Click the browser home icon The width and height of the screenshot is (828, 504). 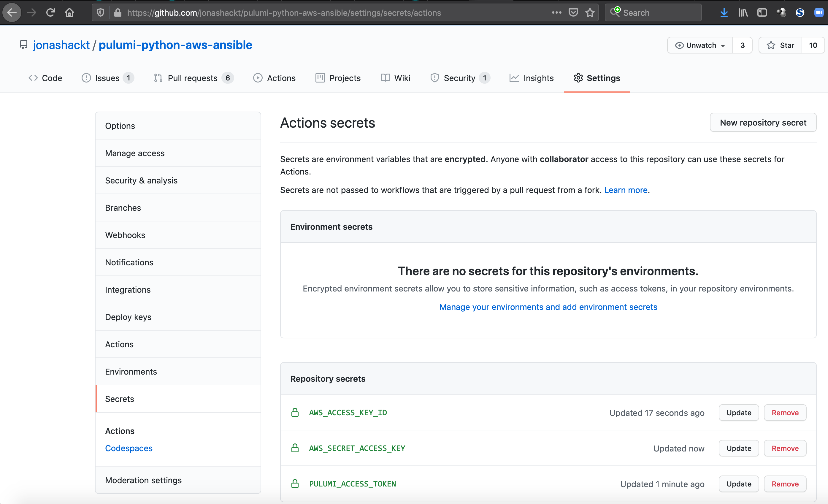[69, 13]
